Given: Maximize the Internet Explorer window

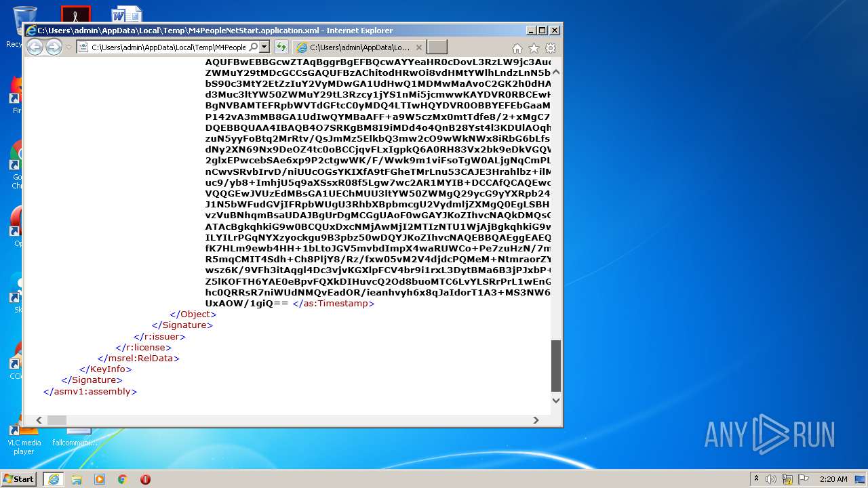Looking at the screenshot, I should 542,30.
